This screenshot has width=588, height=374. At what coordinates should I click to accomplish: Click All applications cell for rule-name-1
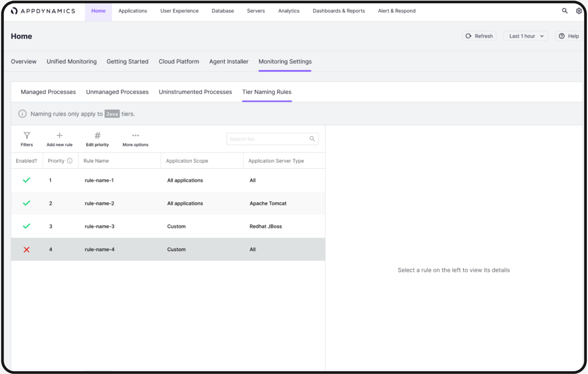click(x=185, y=180)
